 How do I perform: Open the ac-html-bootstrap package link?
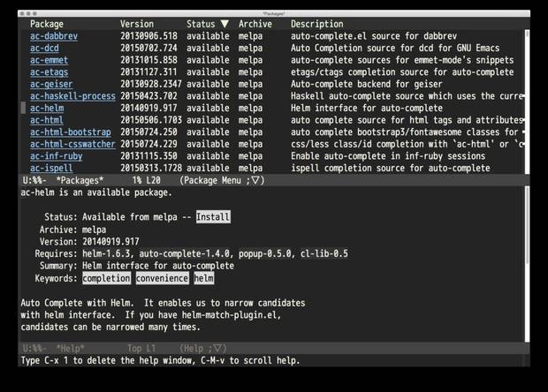pyautogui.click(x=70, y=132)
